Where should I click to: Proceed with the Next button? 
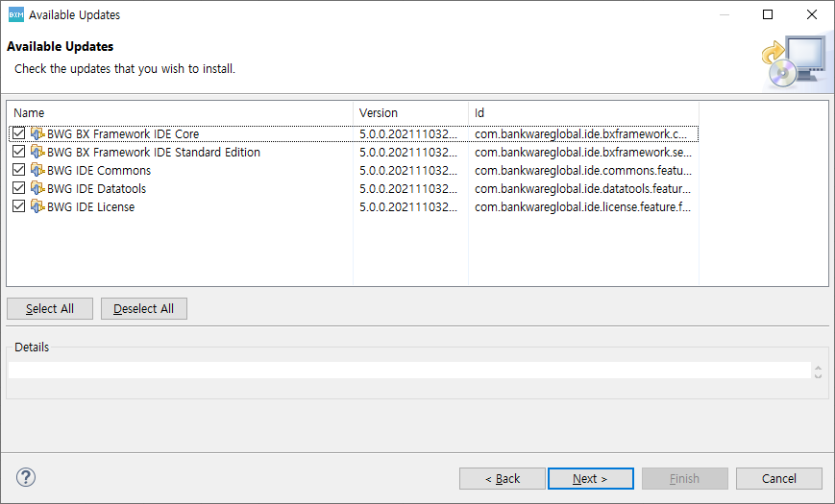click(591, 478)
